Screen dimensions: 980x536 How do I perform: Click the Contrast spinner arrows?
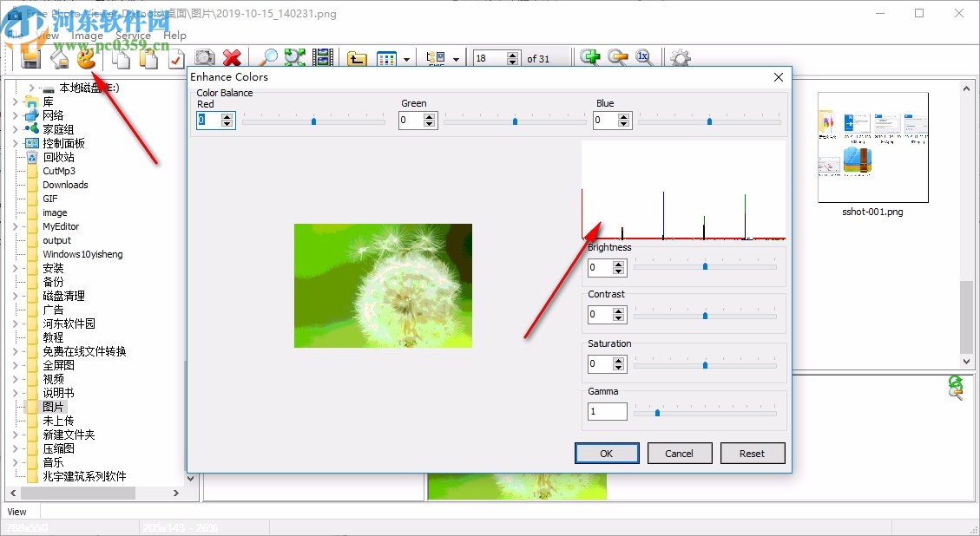click(x=619, y=314)
